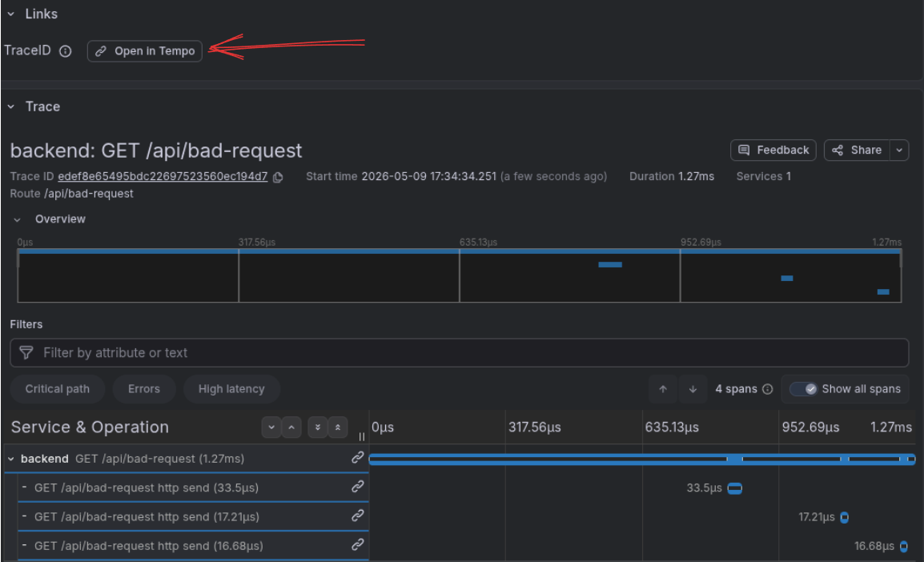Open the trace in Tempo

coord(145,50)
